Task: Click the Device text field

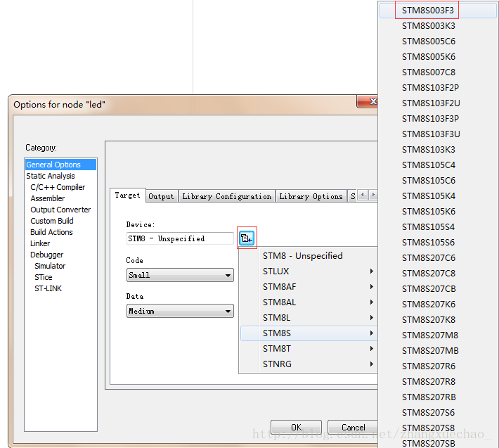Action: 180,238
